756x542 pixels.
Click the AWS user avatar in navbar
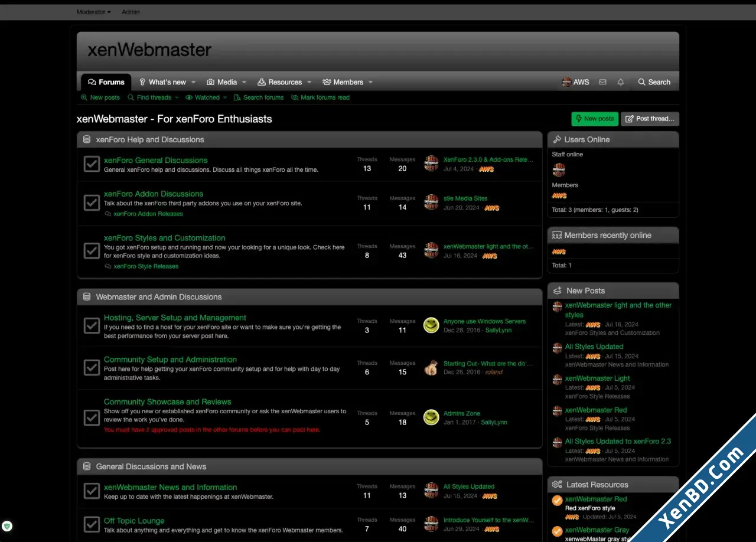pyautogui.click(x=566, y=82)
